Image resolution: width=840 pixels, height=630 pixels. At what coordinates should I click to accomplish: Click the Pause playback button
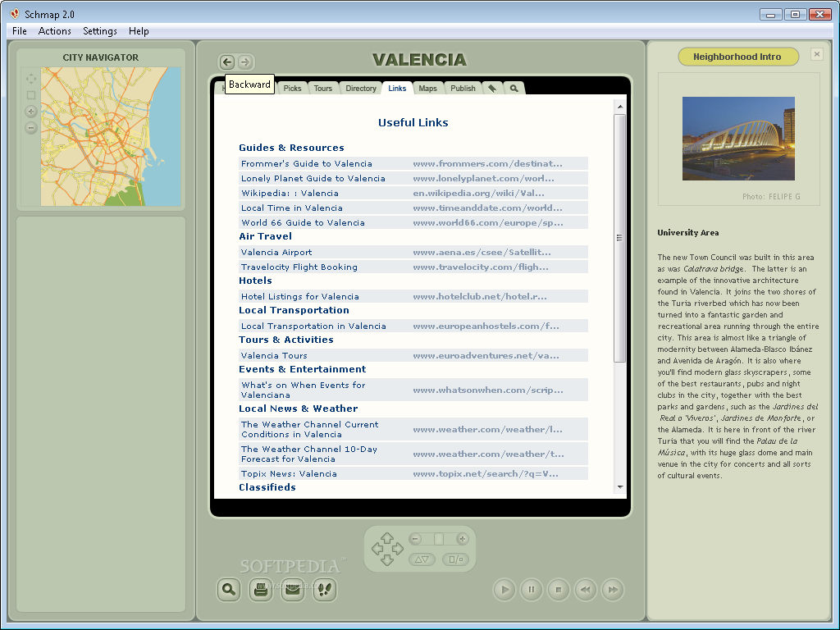(x=532, y=590)
